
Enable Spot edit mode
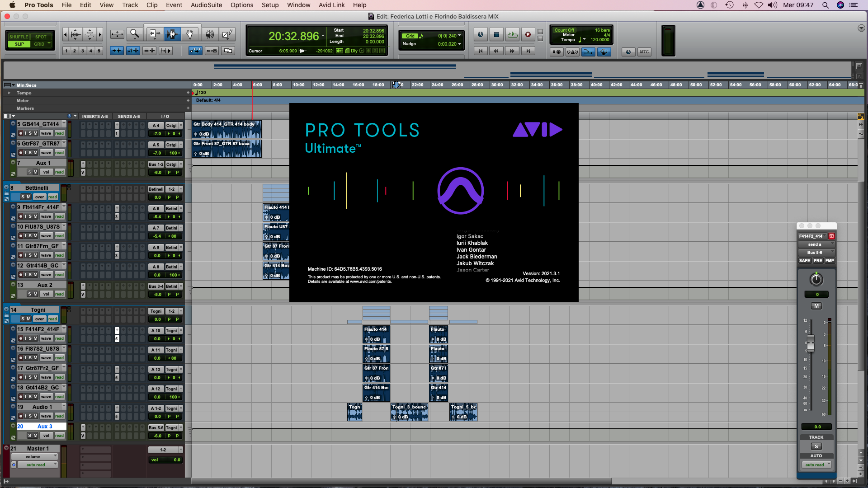pos(41,37)
